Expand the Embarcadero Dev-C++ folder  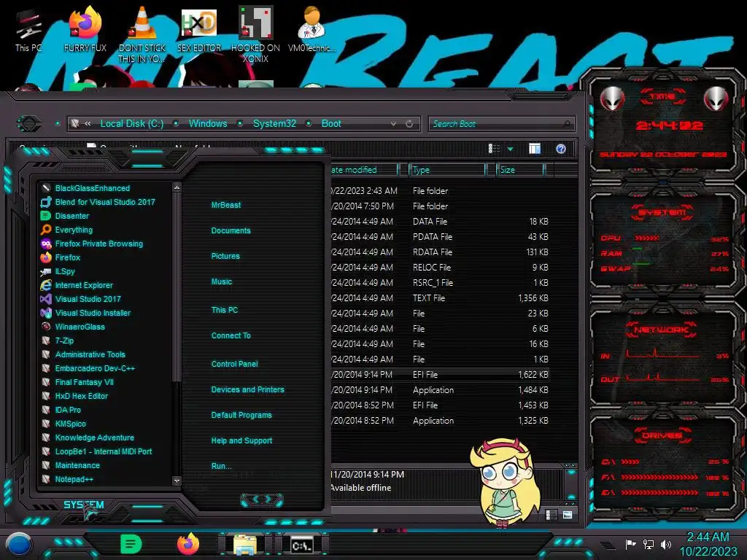pyautogui.click(x=88, y=368)
